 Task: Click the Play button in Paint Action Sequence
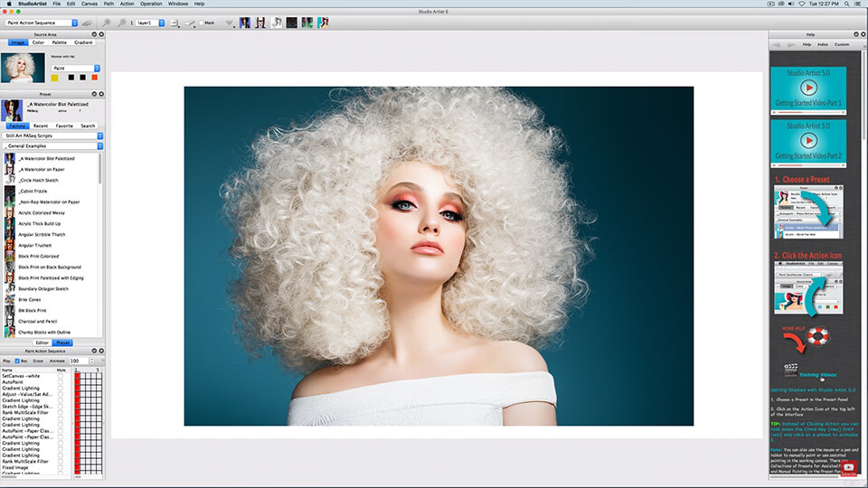coord(6,361)
